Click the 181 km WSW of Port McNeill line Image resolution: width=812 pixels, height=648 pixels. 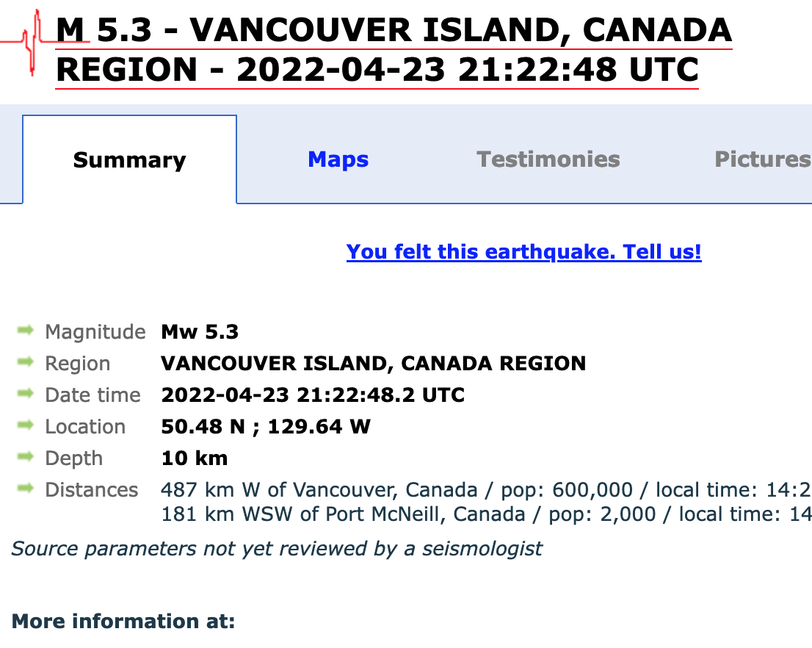pos(485,514)
